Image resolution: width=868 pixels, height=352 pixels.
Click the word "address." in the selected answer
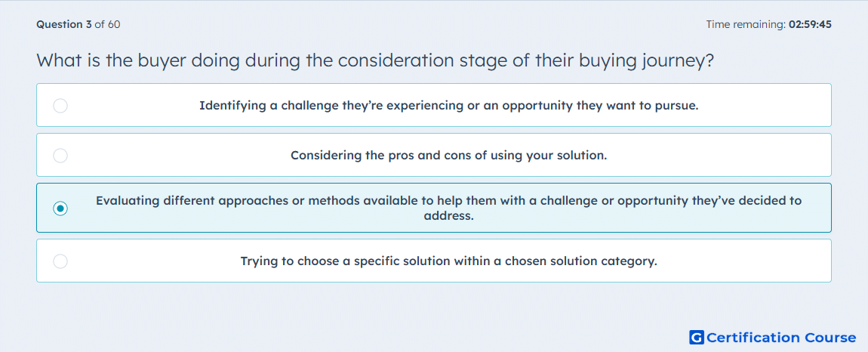[x=448, y=216]
